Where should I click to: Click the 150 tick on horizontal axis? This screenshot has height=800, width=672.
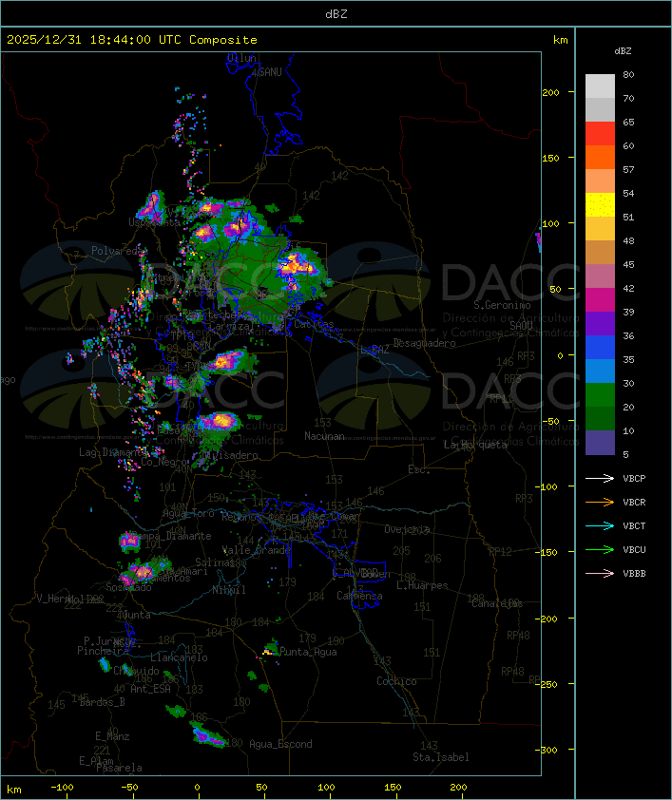(x=393, y=788)
